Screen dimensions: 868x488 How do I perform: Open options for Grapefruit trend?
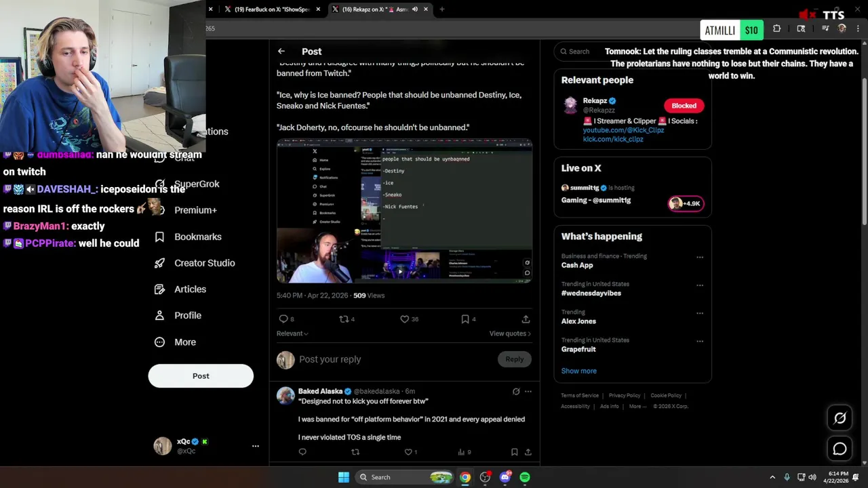[x=700, y=342]
